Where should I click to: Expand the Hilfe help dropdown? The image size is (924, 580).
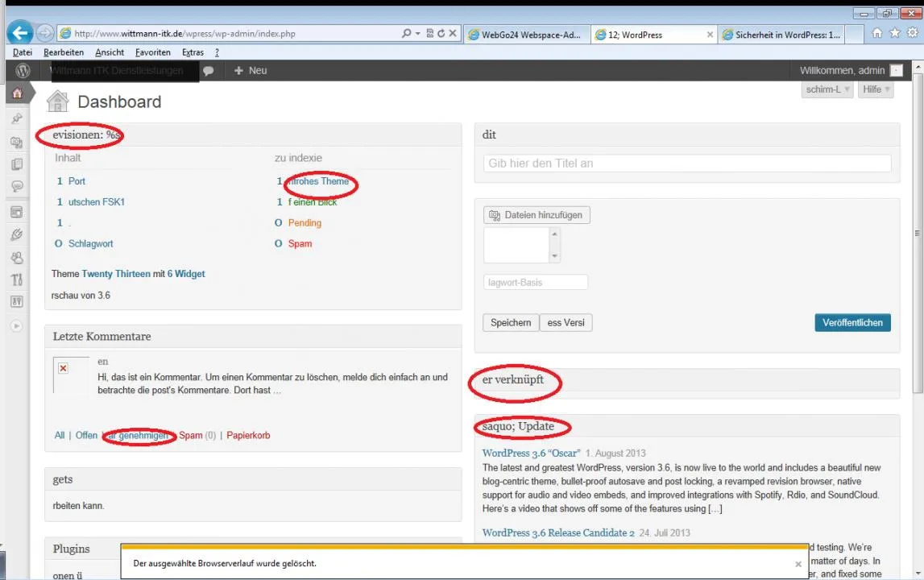[x=876, y=89]
